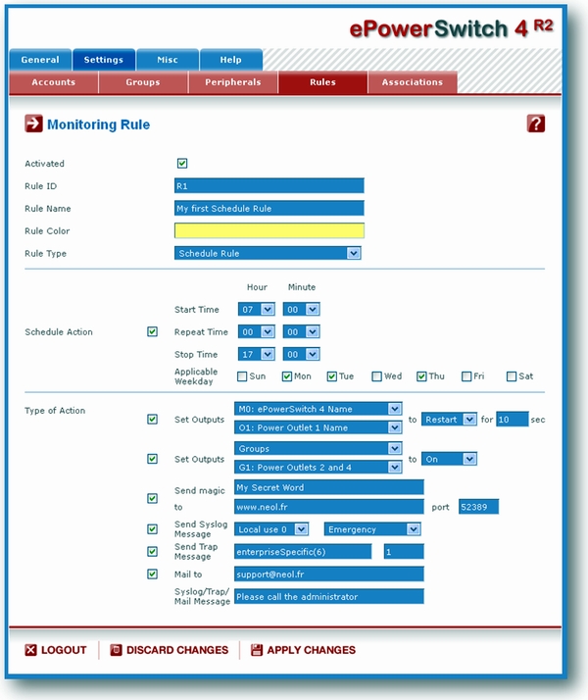Open the Restart action dropdown

point(449,420)
